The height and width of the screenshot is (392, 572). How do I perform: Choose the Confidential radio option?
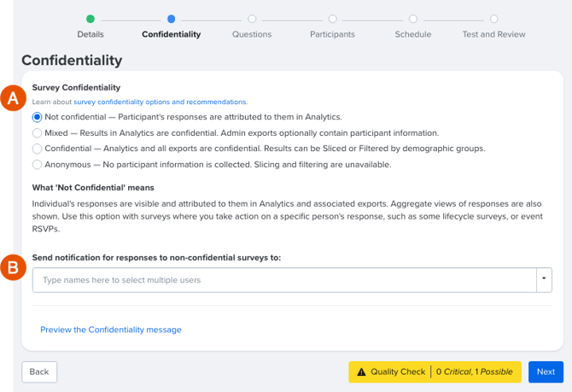pos(37,149)
